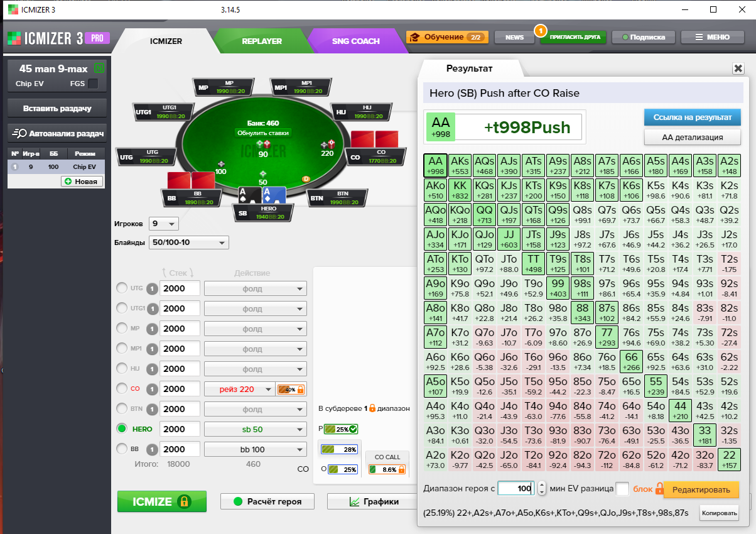Viewport: 756px width, 534px height.
Task: Open the МЕНЮ menu
Action: (713, 37)
